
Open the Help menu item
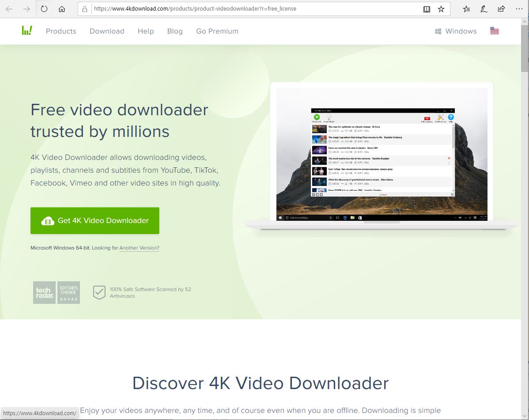(146, 31)
